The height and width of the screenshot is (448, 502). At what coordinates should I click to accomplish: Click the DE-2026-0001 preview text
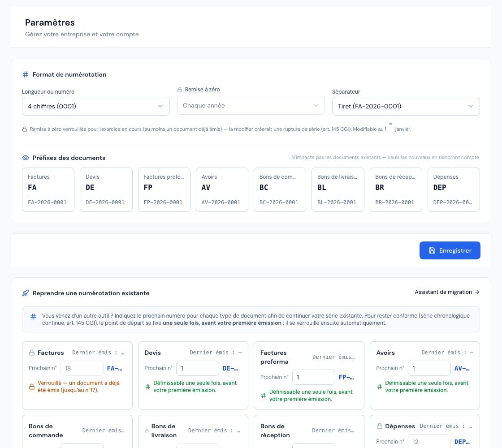pyautogui.click(x=105, y=202)
